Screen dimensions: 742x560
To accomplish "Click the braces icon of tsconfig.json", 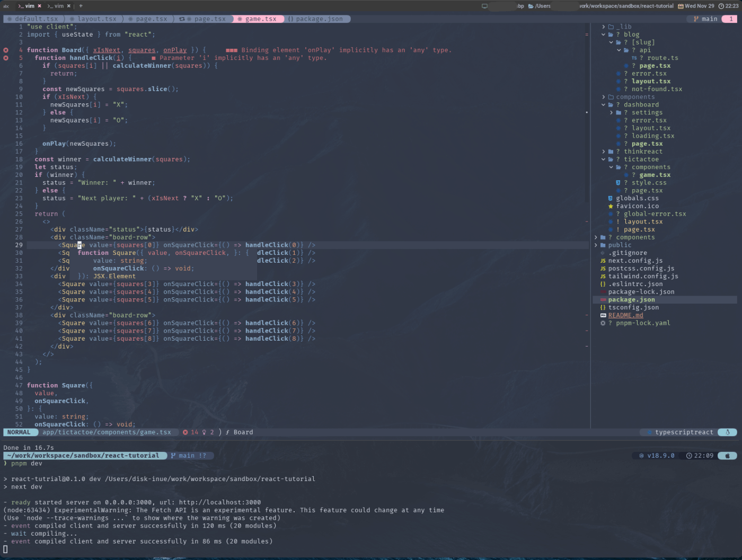I will 603,308.
